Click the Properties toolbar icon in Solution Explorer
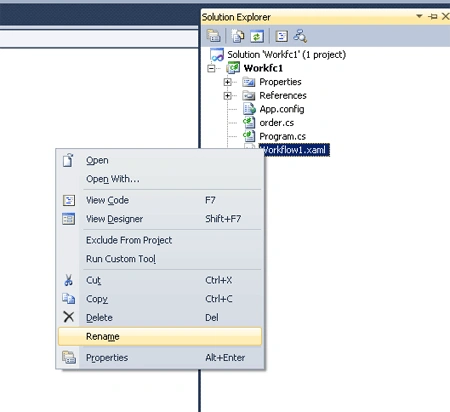The height and width of the screenshot is (412, 450). pos(213,36)
